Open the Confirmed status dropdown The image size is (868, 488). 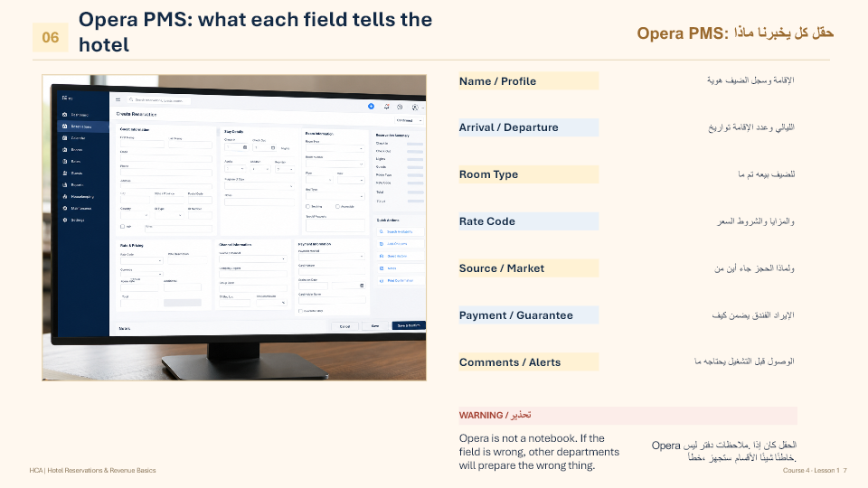click(x=409, y=120)
